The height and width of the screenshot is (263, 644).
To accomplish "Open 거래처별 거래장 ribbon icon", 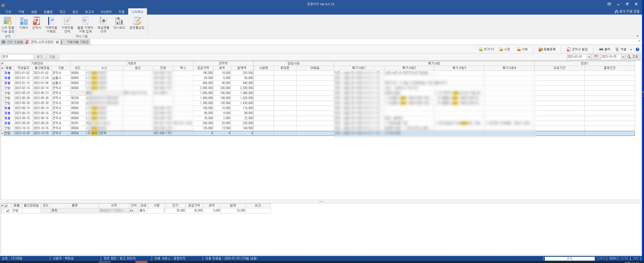I will click(x=51, y=25).
